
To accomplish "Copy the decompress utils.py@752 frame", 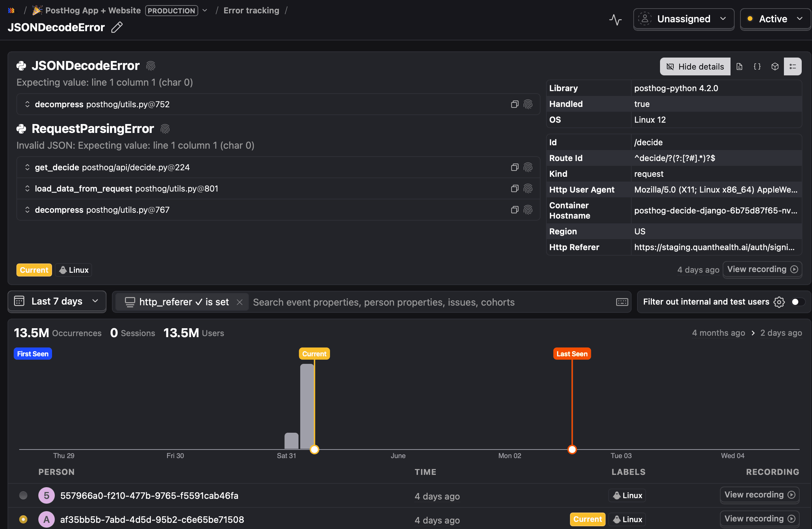I will 515,104.
